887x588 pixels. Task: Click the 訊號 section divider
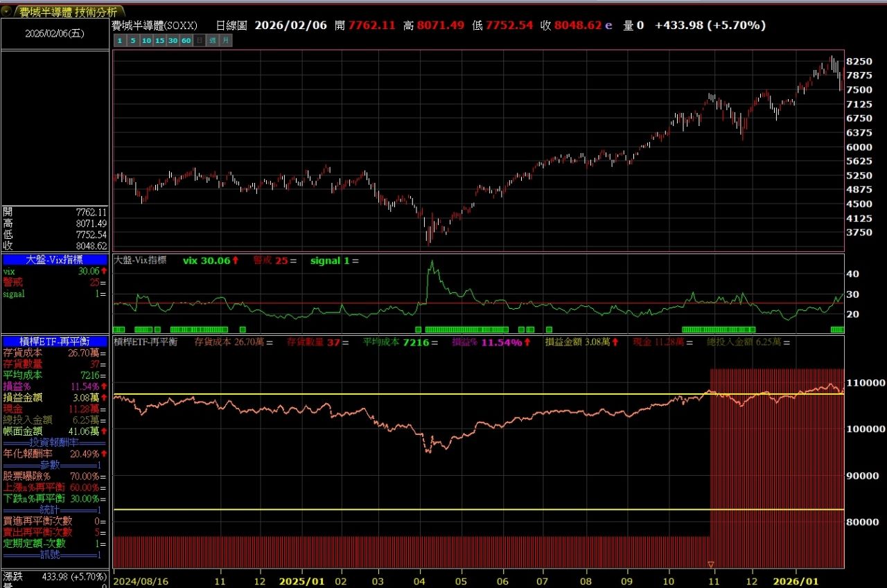point(54,555)
